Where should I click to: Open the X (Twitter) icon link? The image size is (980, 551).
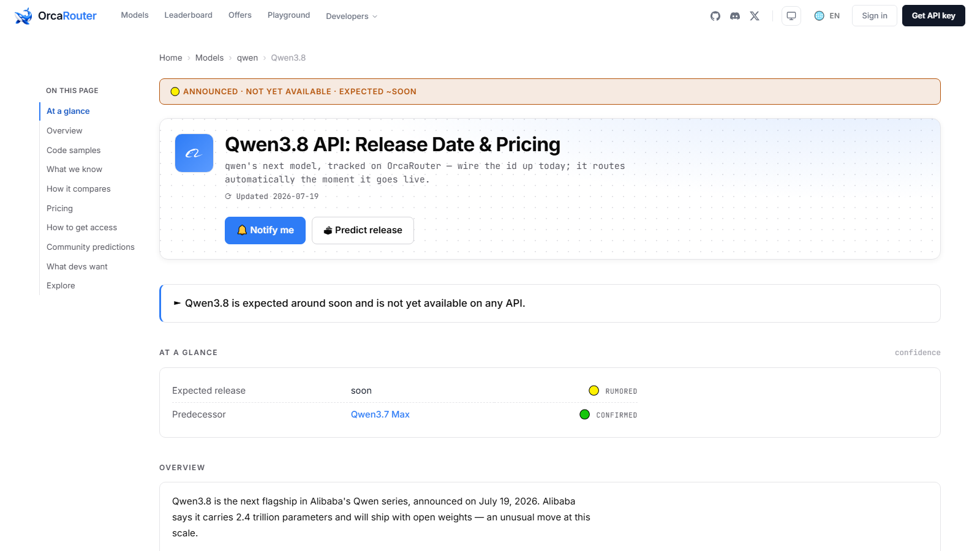tap(755, 16)
